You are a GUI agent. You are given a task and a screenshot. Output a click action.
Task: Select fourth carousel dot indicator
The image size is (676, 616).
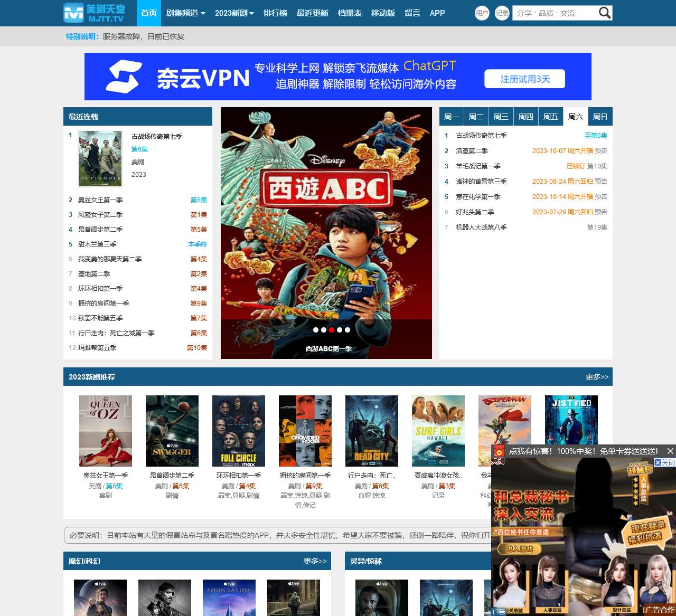[x=340, y=330]
